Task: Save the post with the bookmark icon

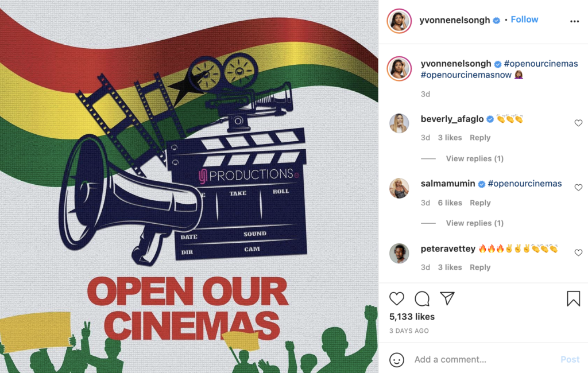Action: click(x=574, y=298)
